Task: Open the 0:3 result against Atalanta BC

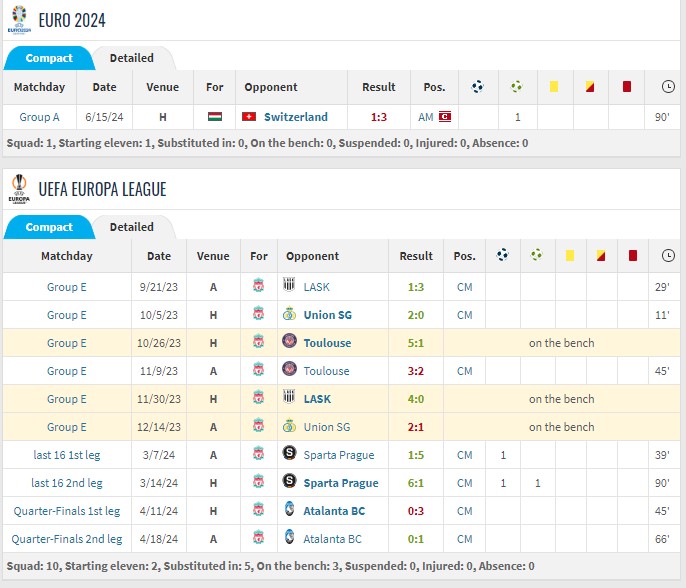Action: (x=416, y=511)
